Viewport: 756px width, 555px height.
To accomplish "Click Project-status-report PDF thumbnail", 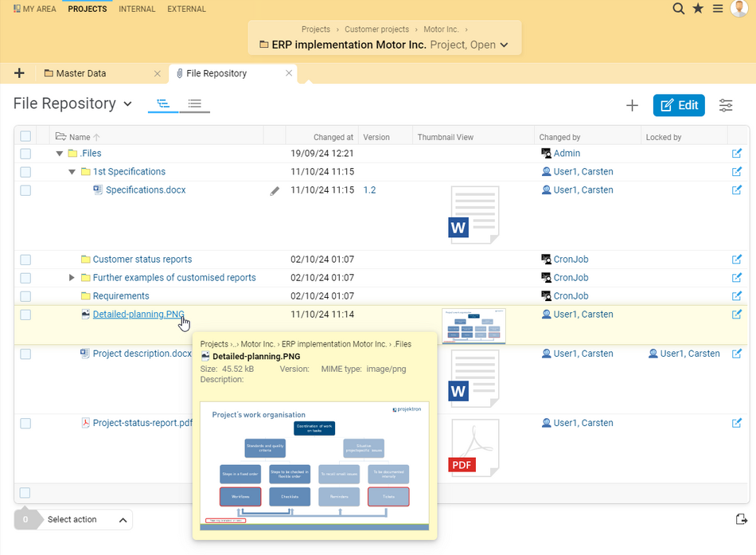I will coord(473,448).
